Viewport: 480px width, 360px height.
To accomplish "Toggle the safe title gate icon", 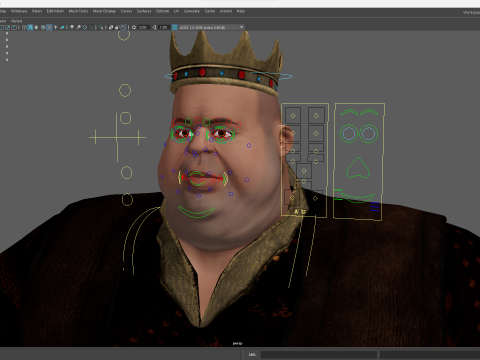I will 14,27.
